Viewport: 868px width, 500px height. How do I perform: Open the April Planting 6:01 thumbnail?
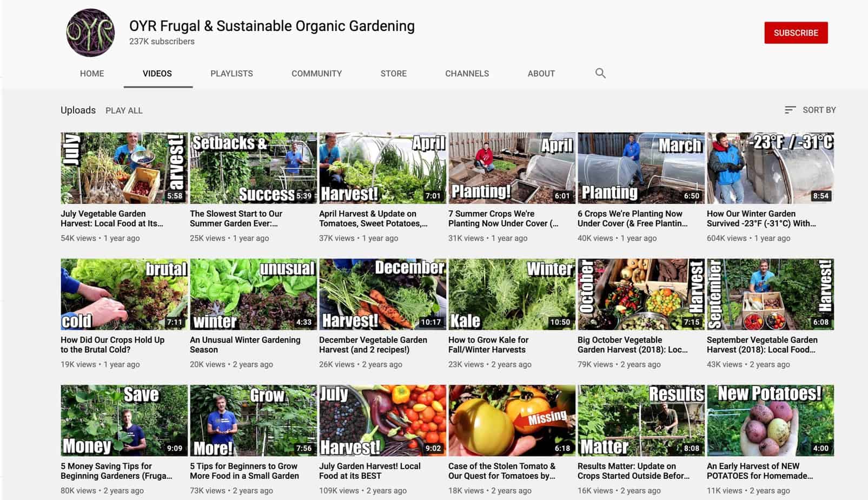pos(512,168)
